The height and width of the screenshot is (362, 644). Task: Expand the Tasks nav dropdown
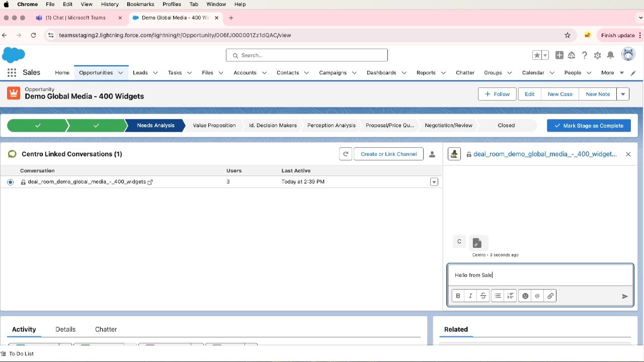point(190,73)
